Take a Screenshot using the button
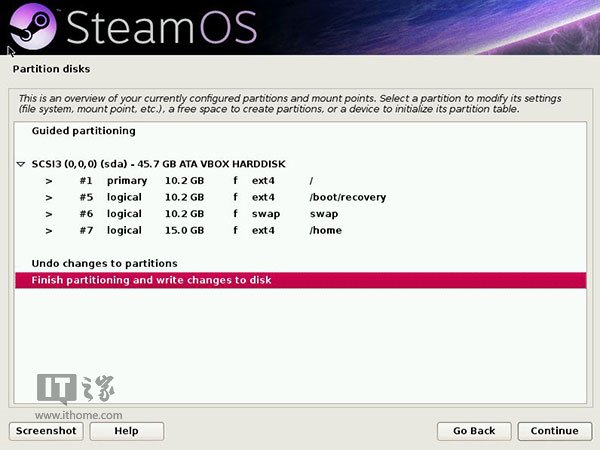The width and height of the screenshot is (600, 450). [46, 431]
